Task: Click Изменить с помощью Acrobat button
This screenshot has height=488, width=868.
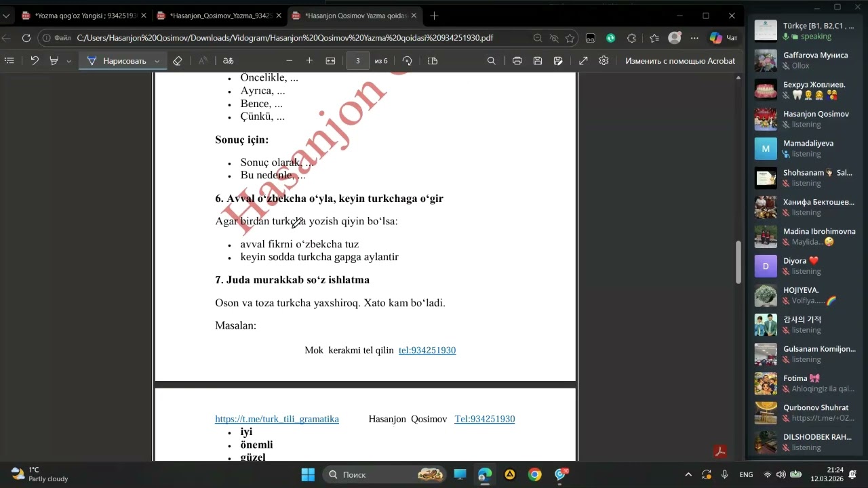Action: pos(680,61)
